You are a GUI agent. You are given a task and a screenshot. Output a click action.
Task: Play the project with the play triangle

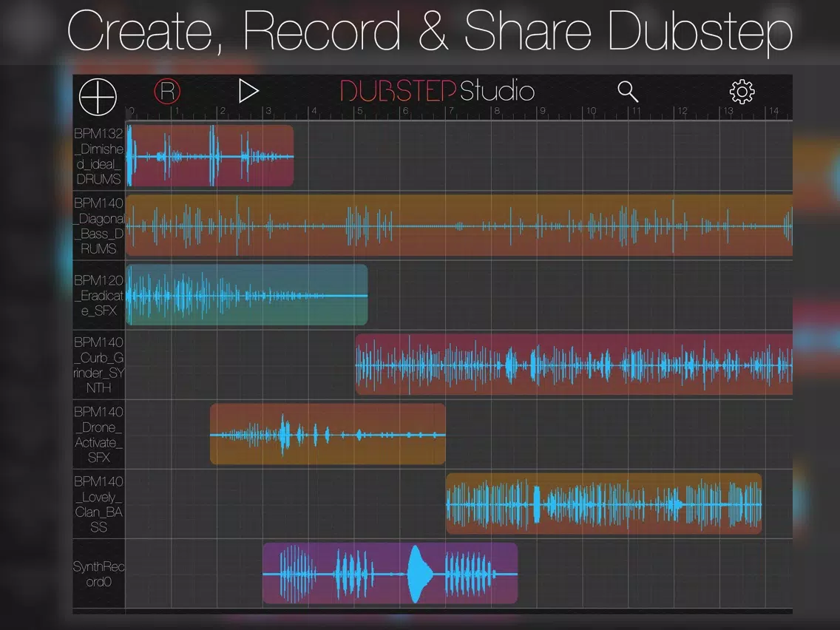pyautogui.click(x=248, y=91)
